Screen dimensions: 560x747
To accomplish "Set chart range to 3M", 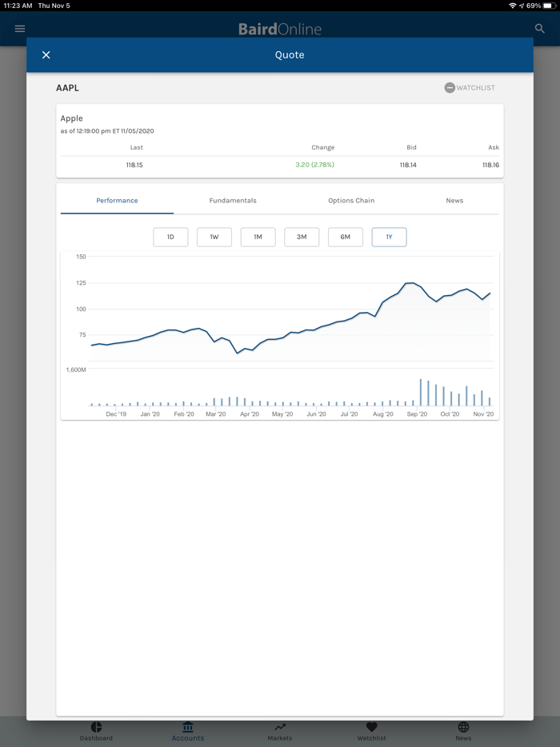I will coord(302,237).
